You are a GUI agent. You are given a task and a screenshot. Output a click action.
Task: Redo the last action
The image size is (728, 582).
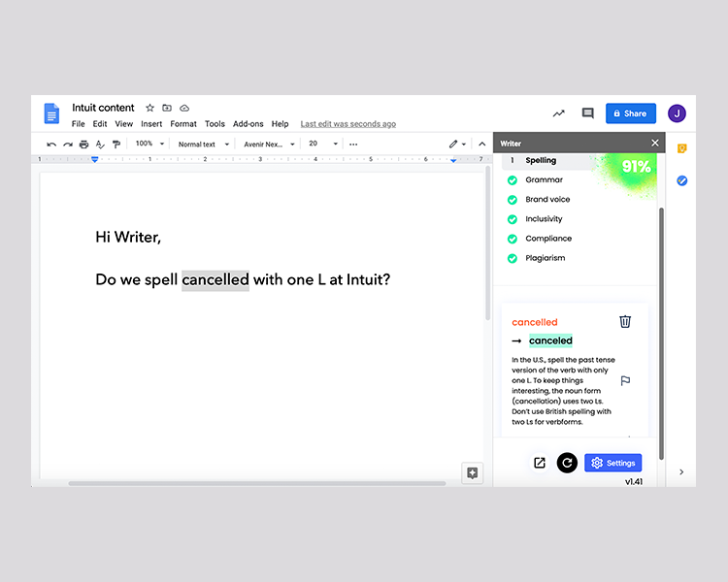68,145
